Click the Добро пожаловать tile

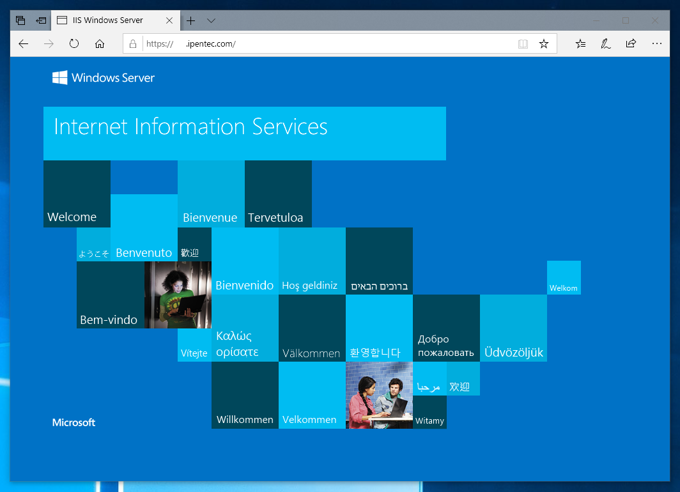446,328
